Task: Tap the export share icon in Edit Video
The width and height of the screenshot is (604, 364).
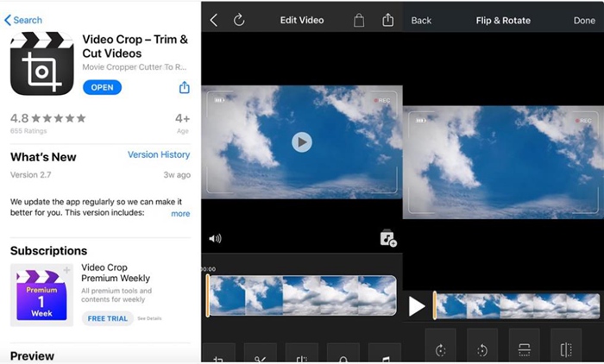Action: tap(388, 20)
